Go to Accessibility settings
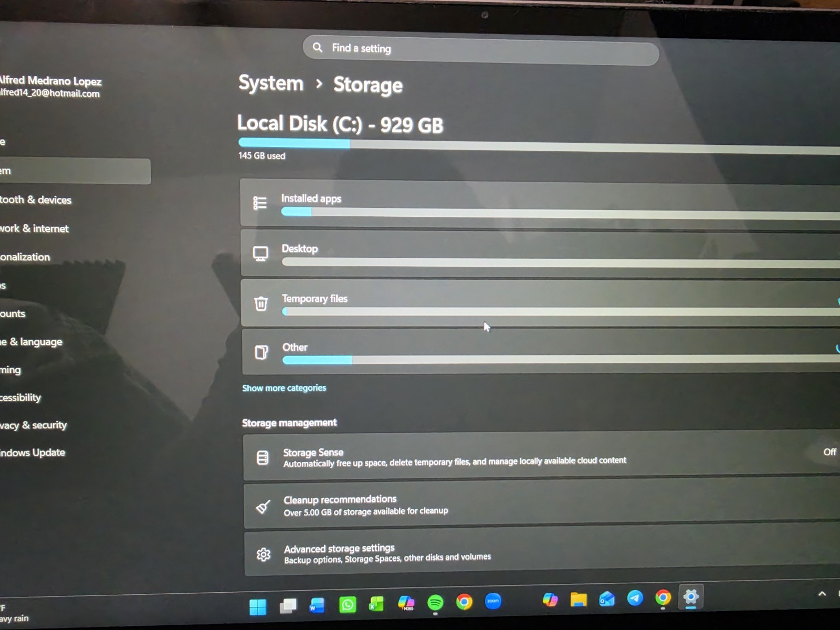 click(20, 397)
